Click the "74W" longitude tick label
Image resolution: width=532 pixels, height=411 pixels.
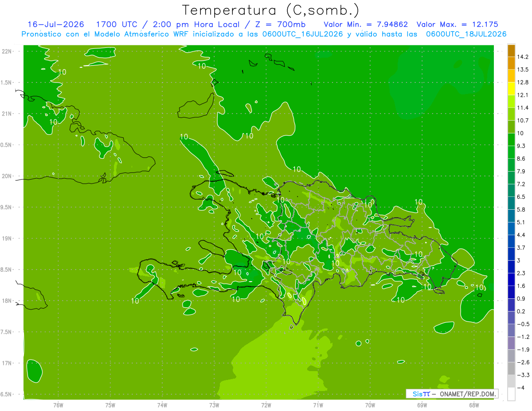(162, 405)
